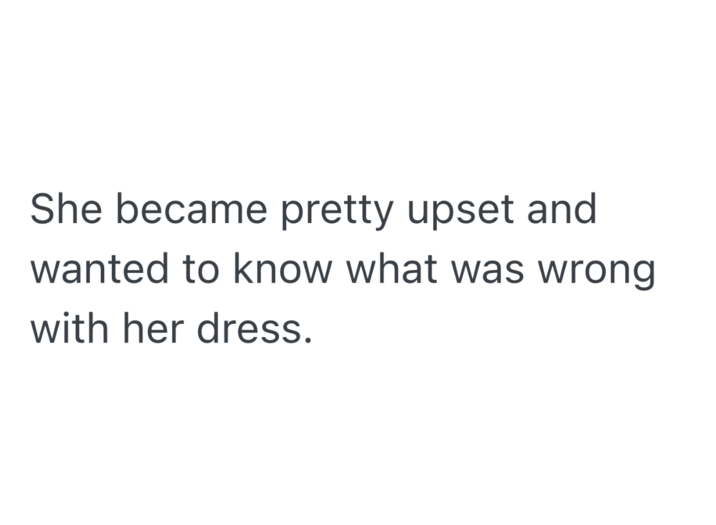Click the empty space below the paragraph
This screenshot has height=525, width=716.
coord(358,450)
